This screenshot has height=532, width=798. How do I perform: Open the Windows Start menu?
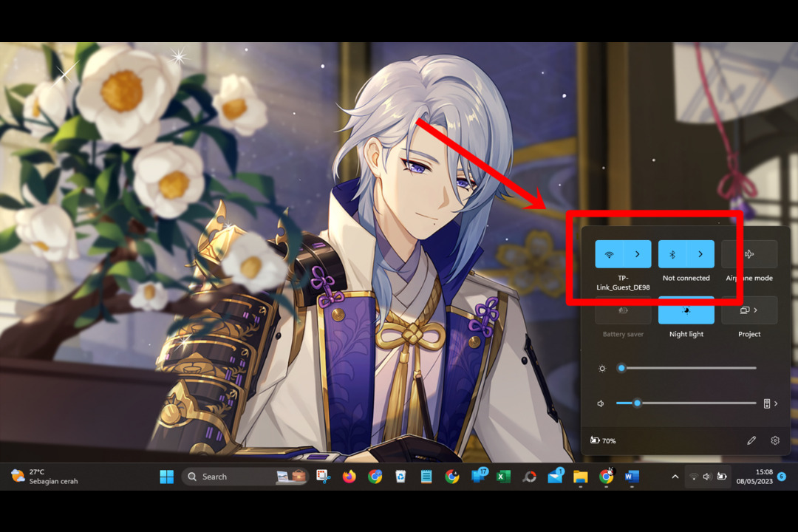(x=166, y=477)
